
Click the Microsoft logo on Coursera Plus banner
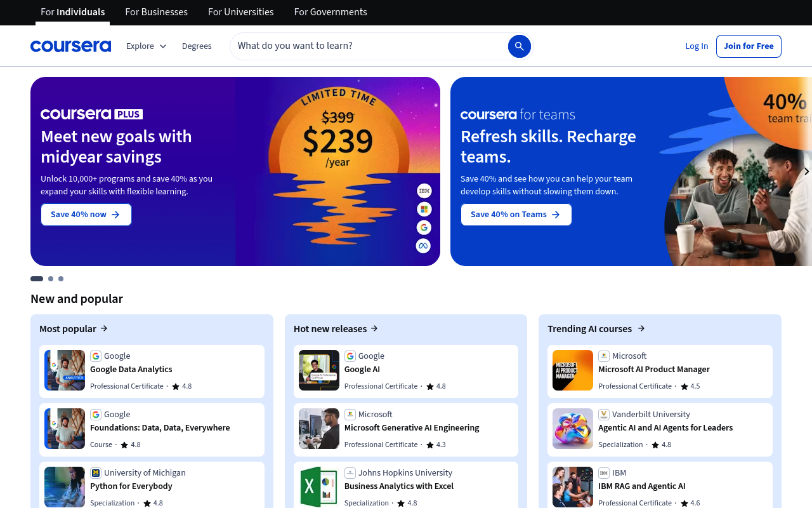tap(424, 209)
